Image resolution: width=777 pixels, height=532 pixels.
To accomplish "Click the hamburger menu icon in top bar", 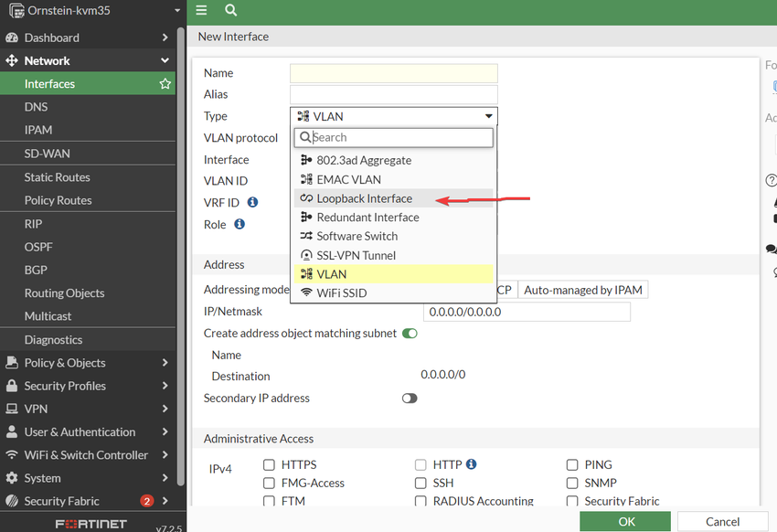I will point(201,10).
